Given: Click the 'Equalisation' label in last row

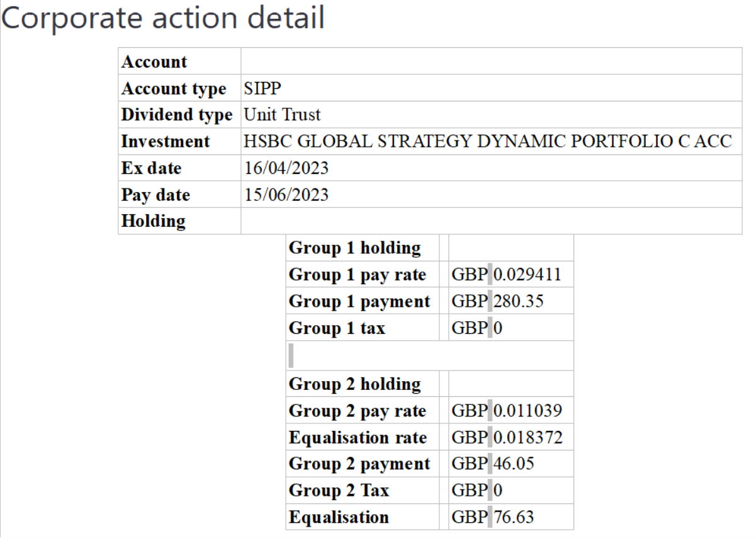Looking at the screenshot, I should tap(339, 517).
